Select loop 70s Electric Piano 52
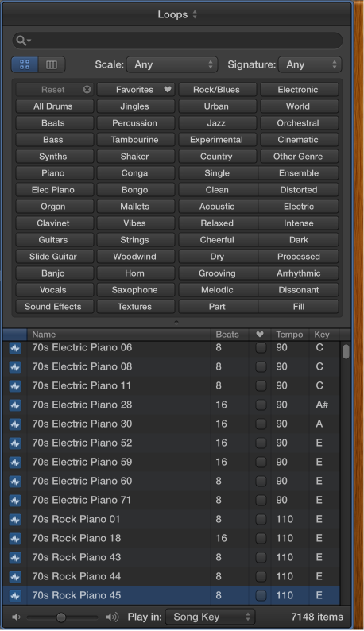The width and height of the screenshot is (364, 631). click(x=172, y=443)
